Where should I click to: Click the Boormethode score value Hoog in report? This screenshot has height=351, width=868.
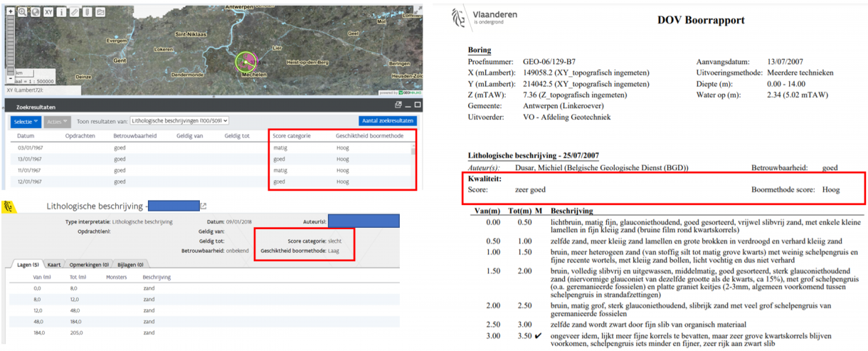tap(830, 190)
